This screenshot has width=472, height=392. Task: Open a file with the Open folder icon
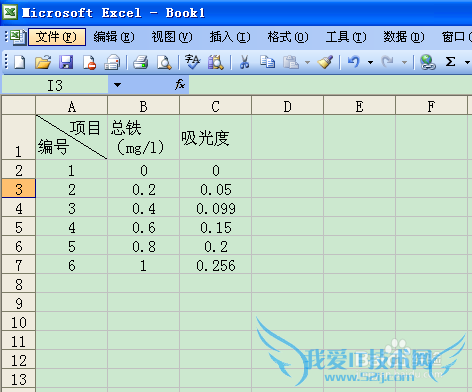pos(43,62)
